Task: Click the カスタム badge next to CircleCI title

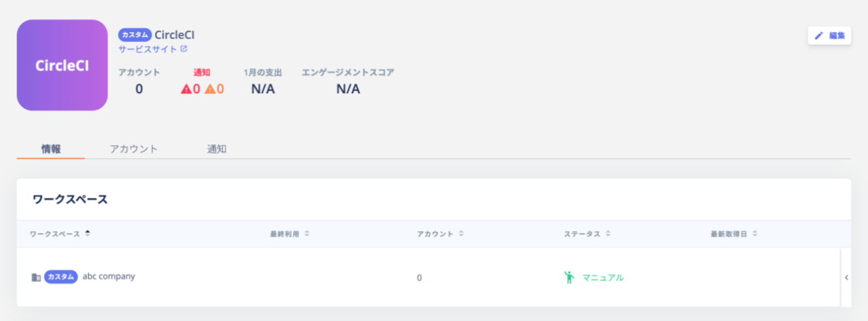Action: click(x=135, y=35)
